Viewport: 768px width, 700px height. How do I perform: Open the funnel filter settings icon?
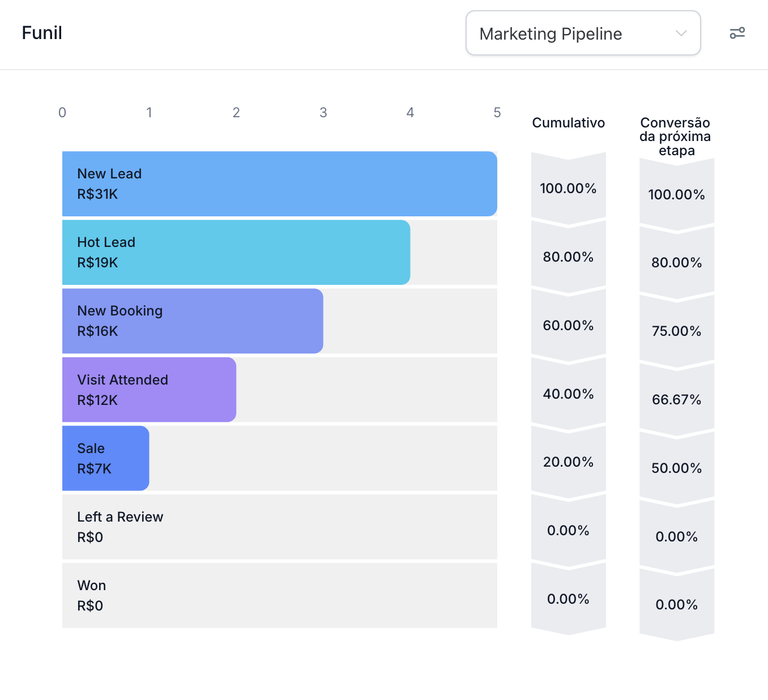tap(737, 33)
